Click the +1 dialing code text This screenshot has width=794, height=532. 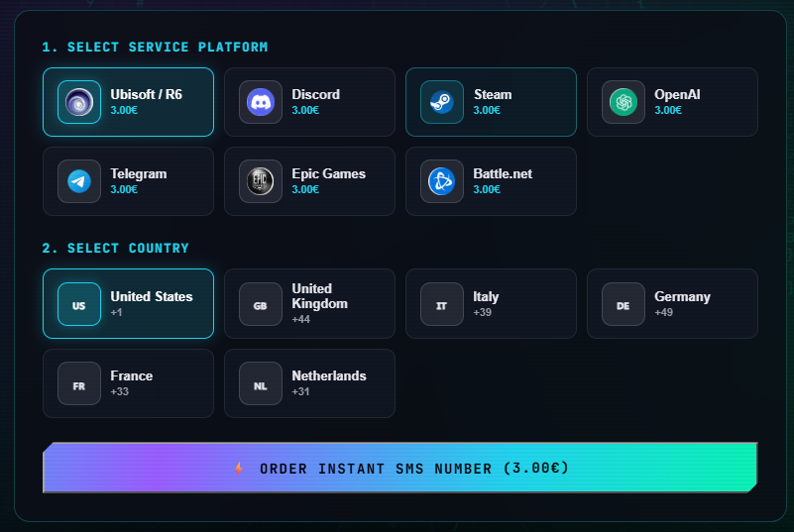[x=116, y=312]
